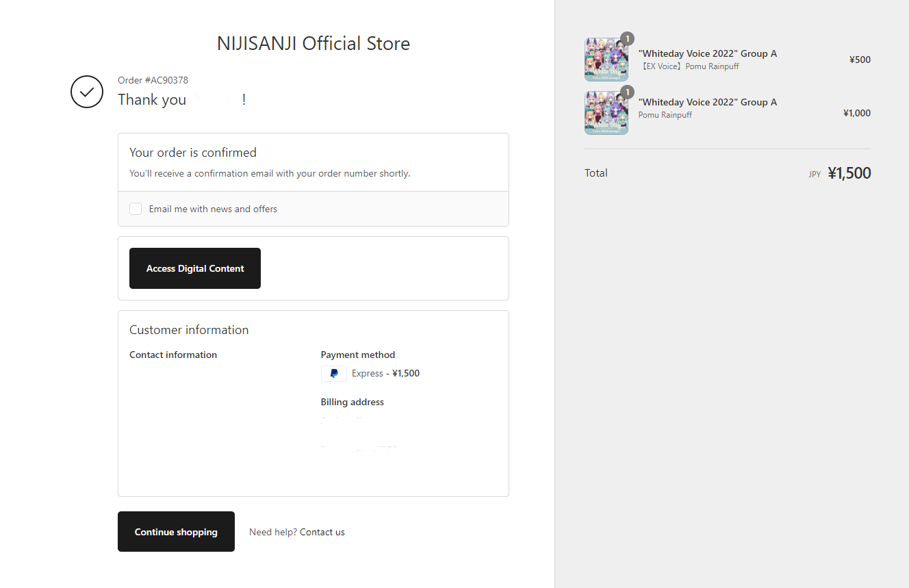Viewport: 909px width, 588px height.
Task: Click the confirmation email notice text
Action: tap(270, 173)
